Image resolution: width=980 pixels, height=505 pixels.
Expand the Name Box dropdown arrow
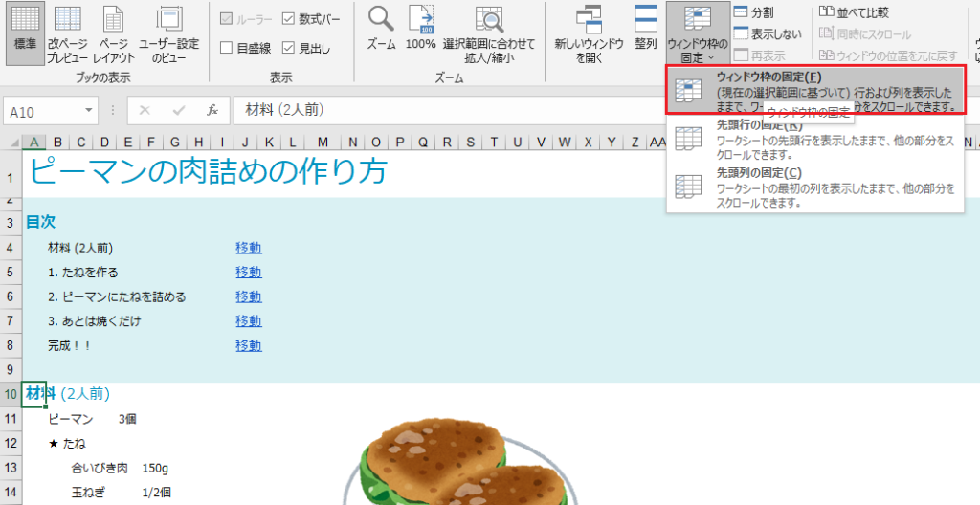tap(89, 112)
